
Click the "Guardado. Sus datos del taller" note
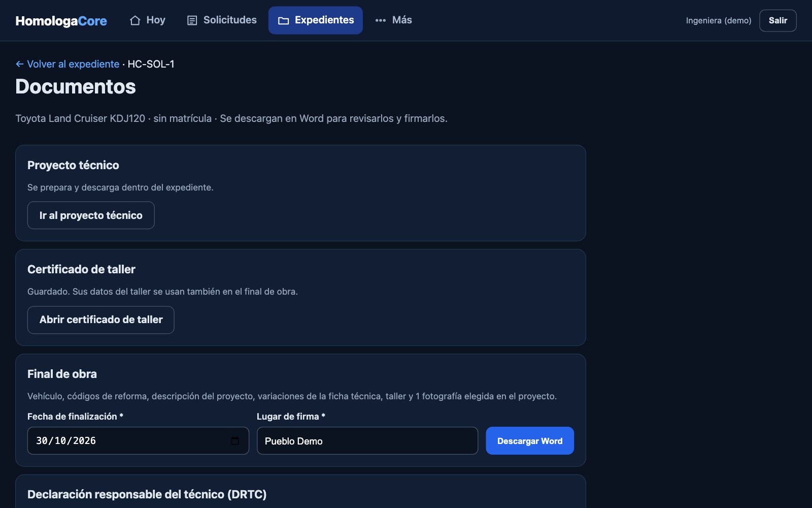point(162,292)
